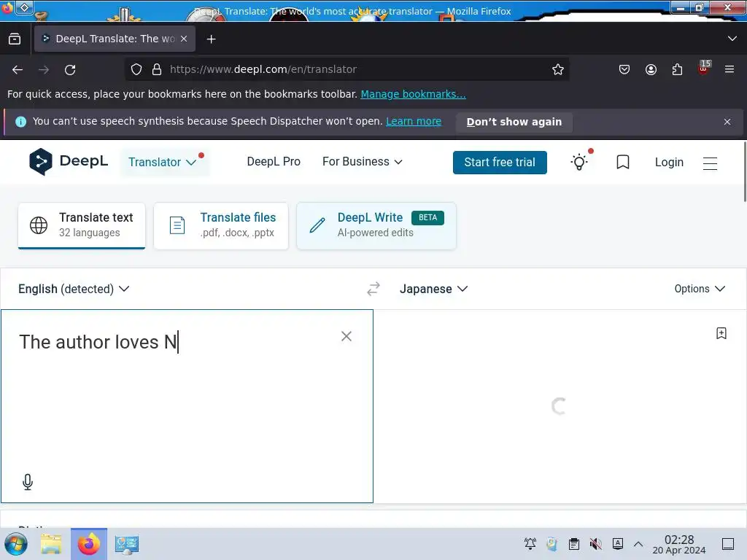The height and width of the screenshot is (560, 747).
Task: Open file manager from taskbar
Action: tap(51, 544)
